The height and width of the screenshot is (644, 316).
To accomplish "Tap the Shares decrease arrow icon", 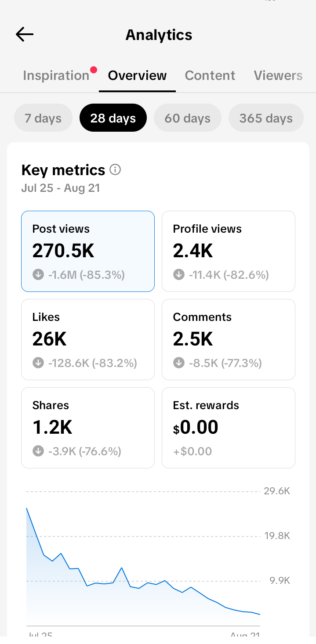I will 38,451.
